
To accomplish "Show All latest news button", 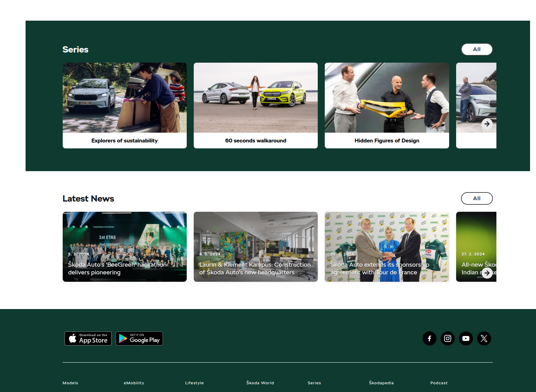I will [x=477, y=198].
